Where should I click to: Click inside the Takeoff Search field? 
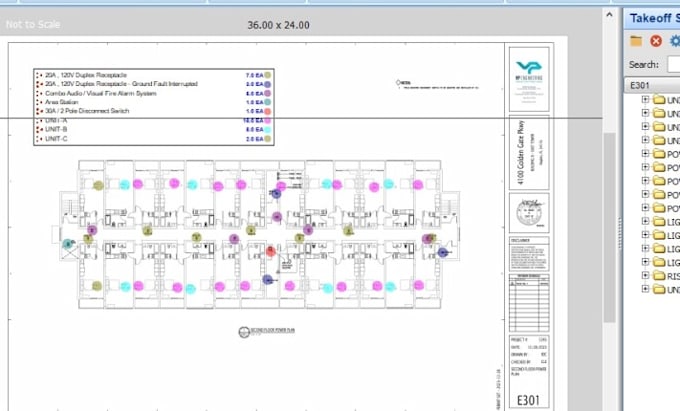[674, 65]
